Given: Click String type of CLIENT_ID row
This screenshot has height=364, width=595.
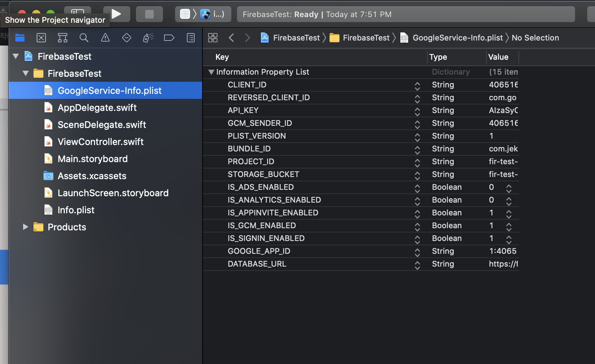Looking at the screenshot, I should (x=443, y=85).
